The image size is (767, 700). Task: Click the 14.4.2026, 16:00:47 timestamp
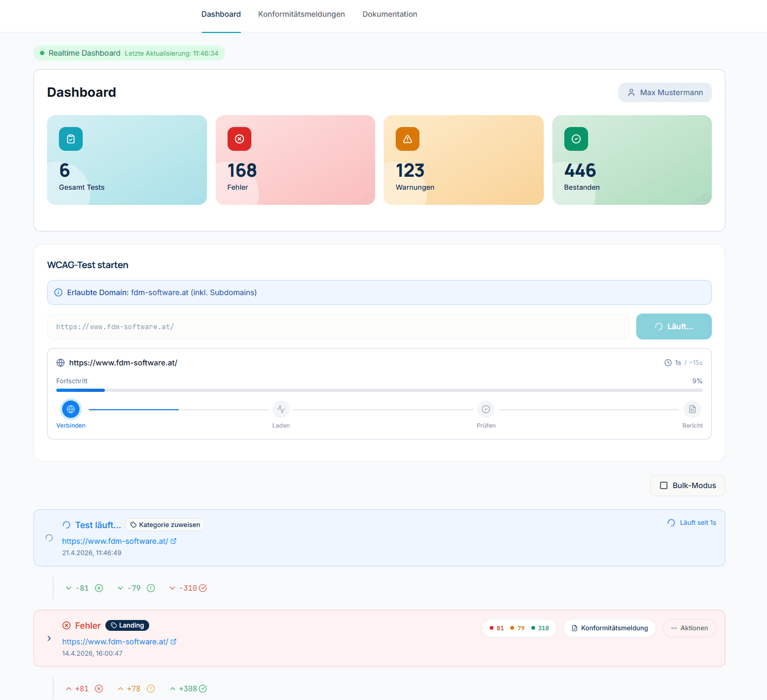pyautogui.click(x=92, y=654)
